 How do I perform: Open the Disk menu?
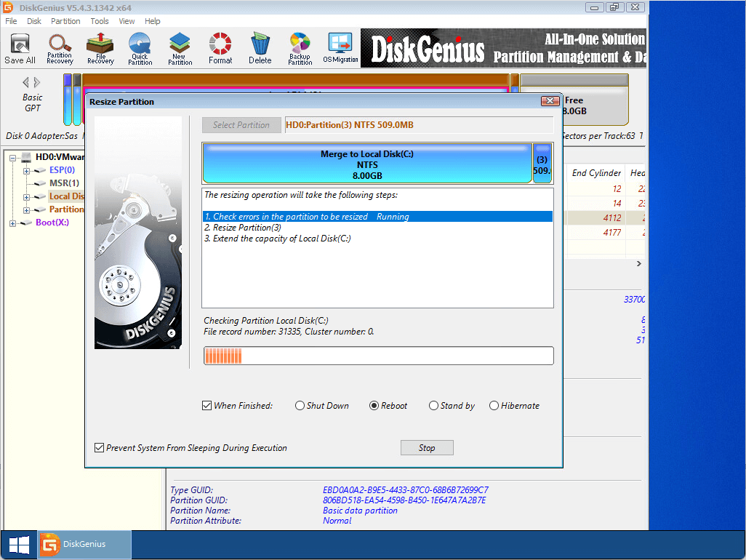[x=33, y=21]
